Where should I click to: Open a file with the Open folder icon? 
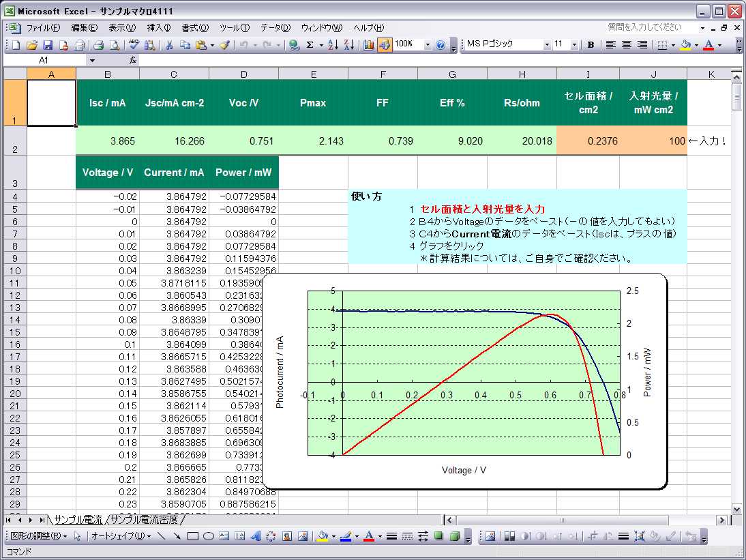tap(32, 45)
